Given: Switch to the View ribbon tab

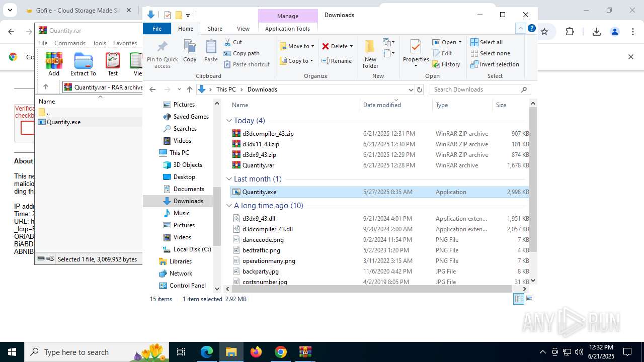Looking at the screenshot, I should (x=243, y=29).
